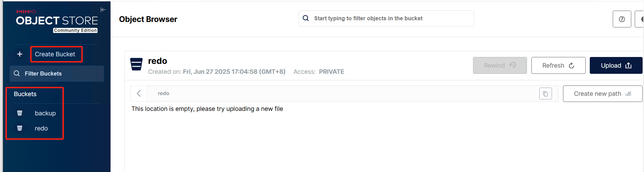Screen dimensions: 644x172
Task: Click the plus icon beside Create Bucket
Action: coord(20,54)
